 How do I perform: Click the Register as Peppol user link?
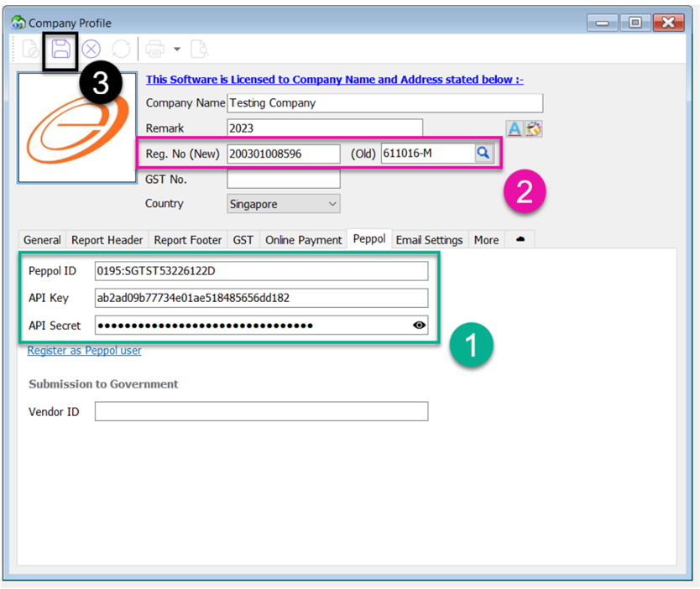pyautogui.click(x=84, y=351)
